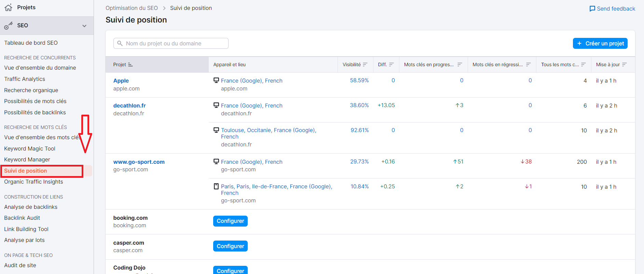Screen dimensions: 644x274
Task: Click the ↓38 declined keywords value
Action: pyautogui.click(x=526, y=161)
